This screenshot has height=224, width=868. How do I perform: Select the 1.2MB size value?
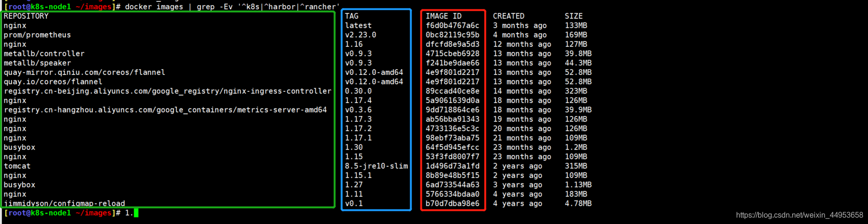tap(576, 148)
